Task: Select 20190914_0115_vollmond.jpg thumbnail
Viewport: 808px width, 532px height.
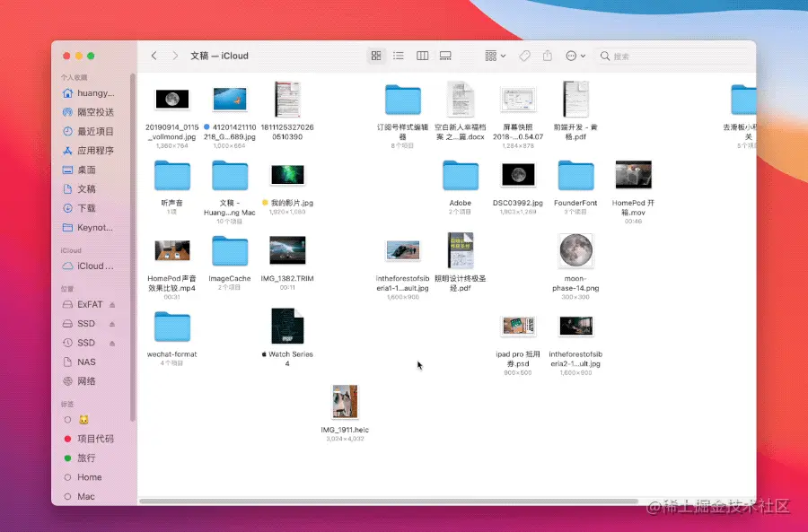Action: [172, 99]
